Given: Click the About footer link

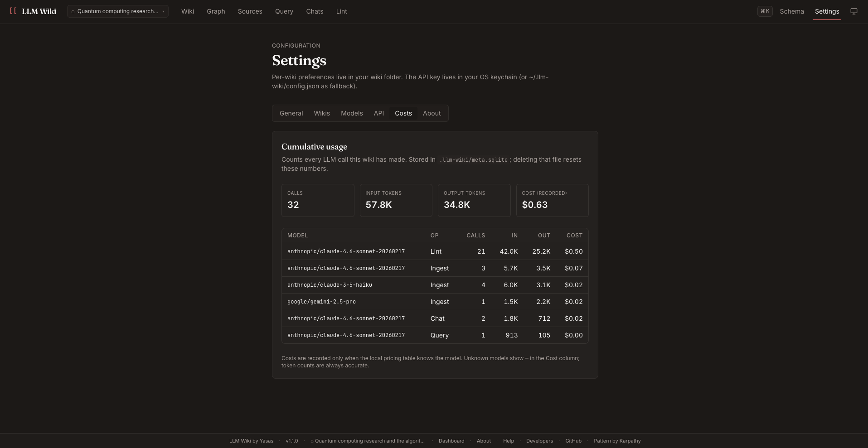Looking at the screenshot, I should pyautogui.click(x=484, y=441).
